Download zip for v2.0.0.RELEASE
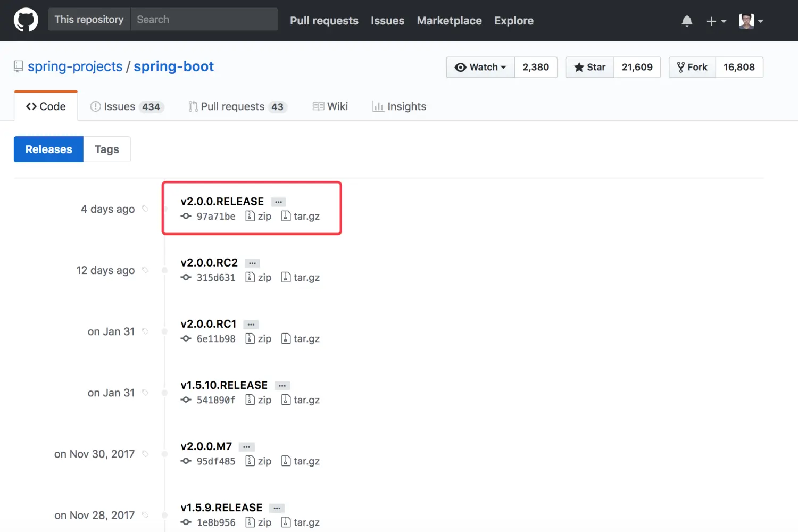Image resolution: width=798 pixels, height=532 pixels. coord(259,216)
